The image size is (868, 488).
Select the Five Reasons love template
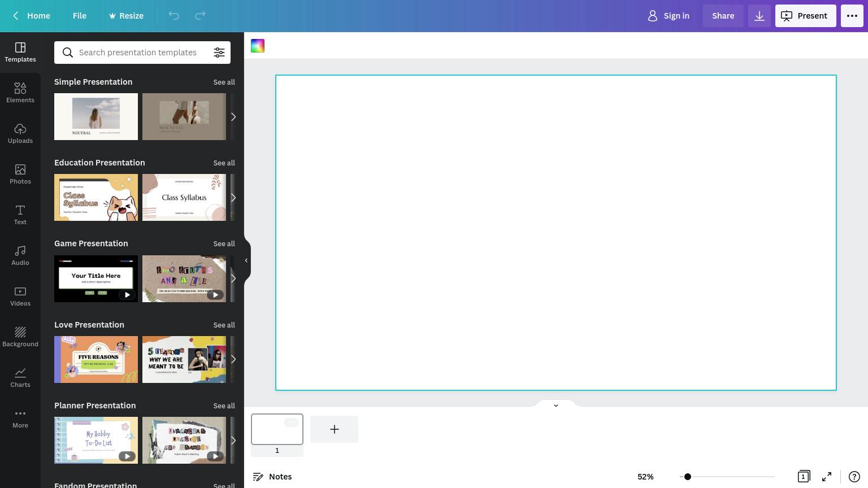[96, 359]
